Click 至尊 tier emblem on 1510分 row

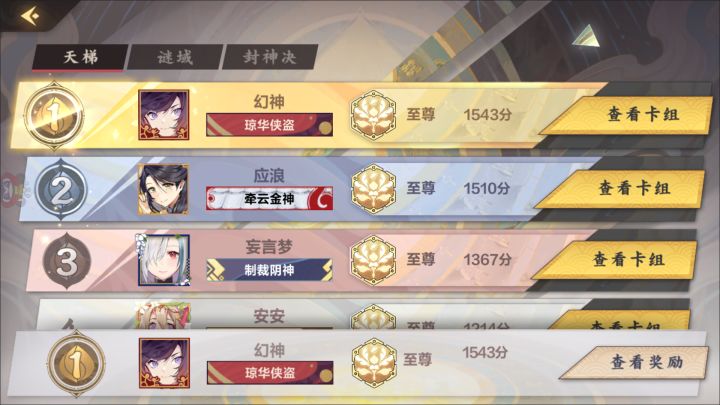tap(373, 189)
